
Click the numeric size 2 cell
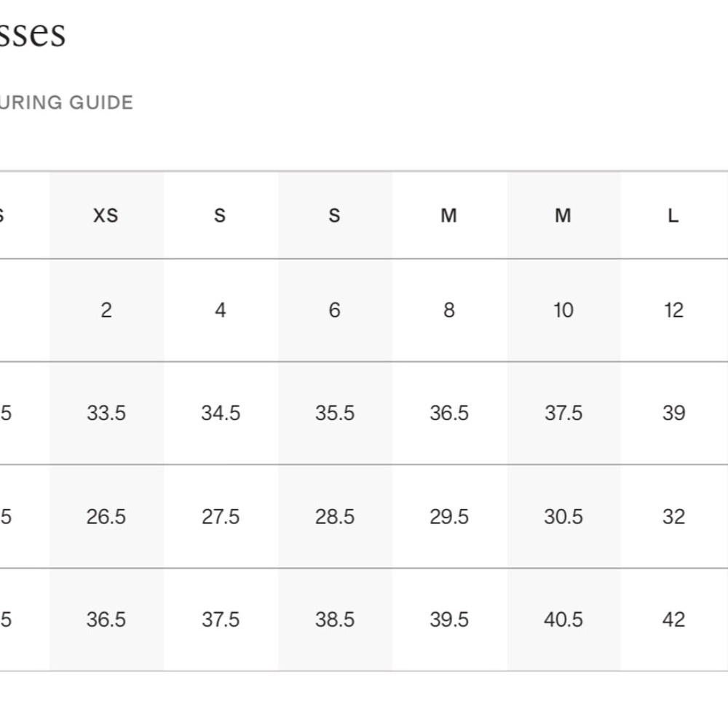pos(106,310)
